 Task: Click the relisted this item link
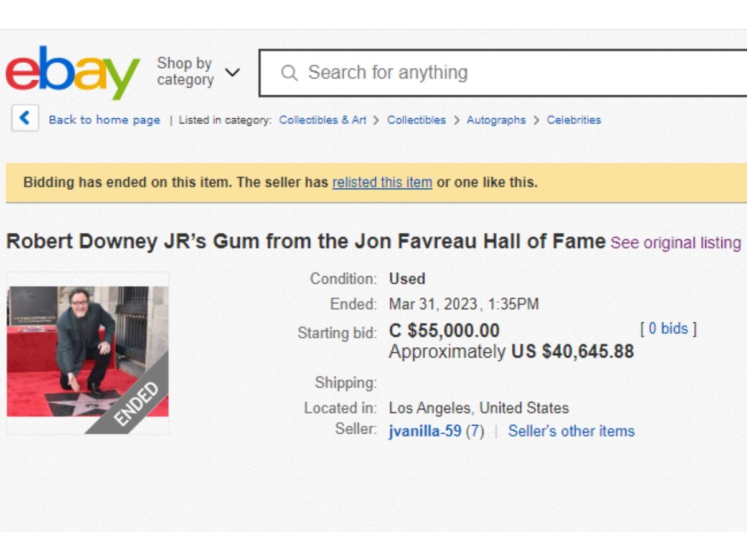[382, 182]
